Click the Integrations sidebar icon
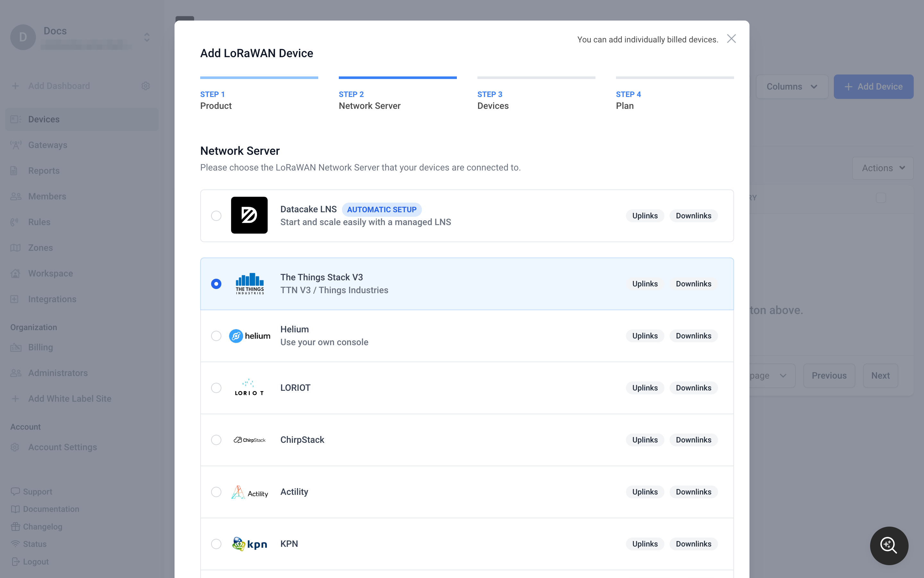 (14, 299)
